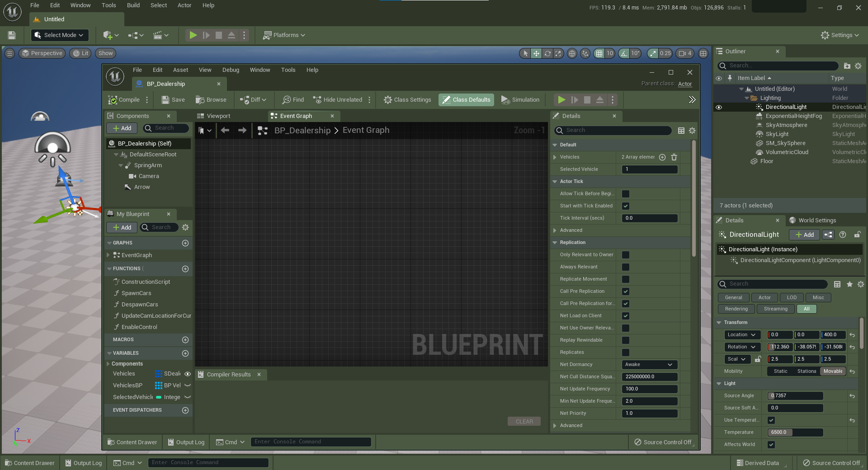Hide DirectionalLight in Outliner
Image resolution: width=868 pixels, height=470 pixels.
click(x=719, y=107)
